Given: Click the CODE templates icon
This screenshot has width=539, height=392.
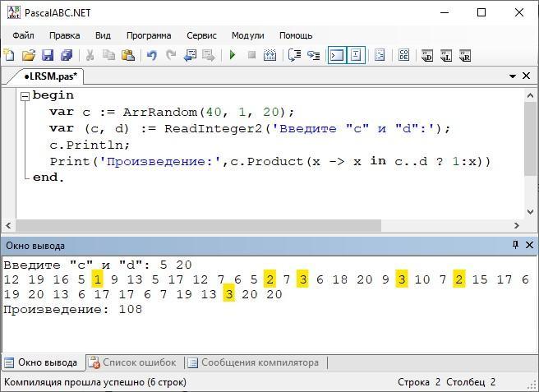Looking at the screenshot, I should pyautogui.click(x=404, y=55).
